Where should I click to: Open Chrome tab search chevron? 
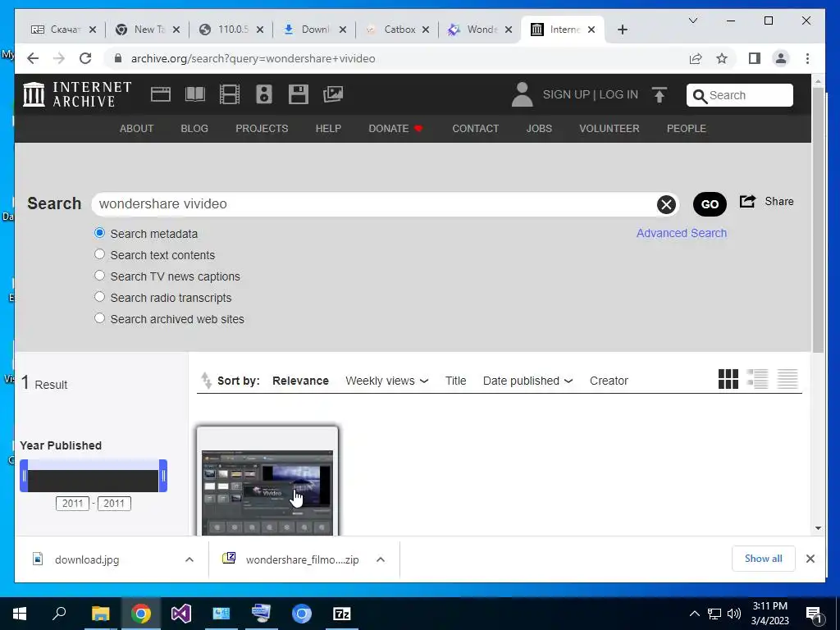[692, 21]
